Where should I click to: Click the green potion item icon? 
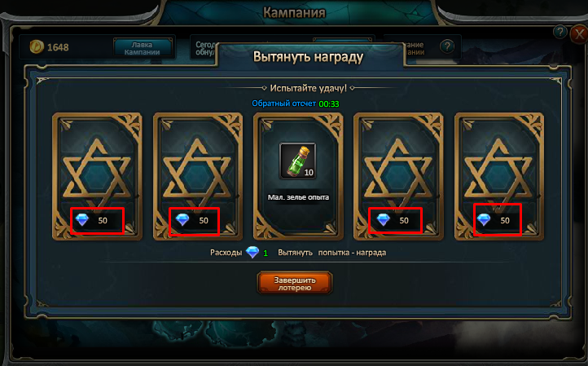click(298, 161)
